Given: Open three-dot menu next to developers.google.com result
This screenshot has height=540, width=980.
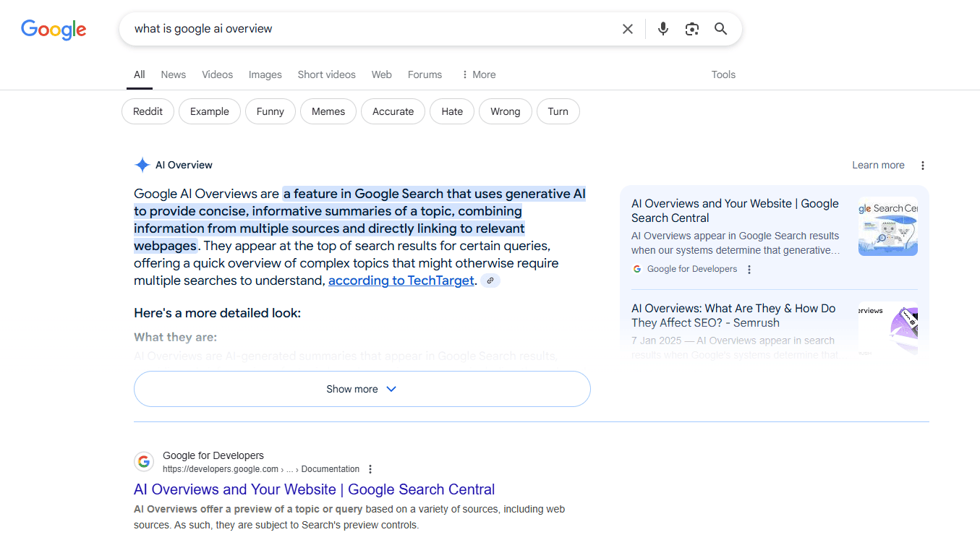Looking at the screenshot, I should click(x=370, y=469).
